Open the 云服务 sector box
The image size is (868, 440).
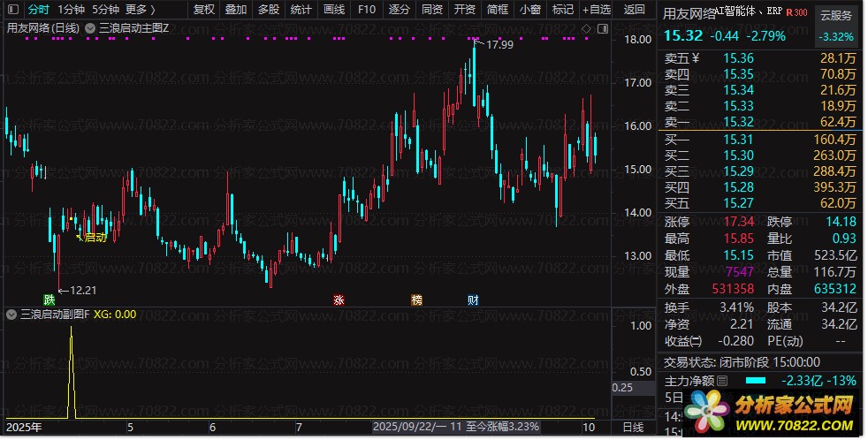tap(836, 26)
